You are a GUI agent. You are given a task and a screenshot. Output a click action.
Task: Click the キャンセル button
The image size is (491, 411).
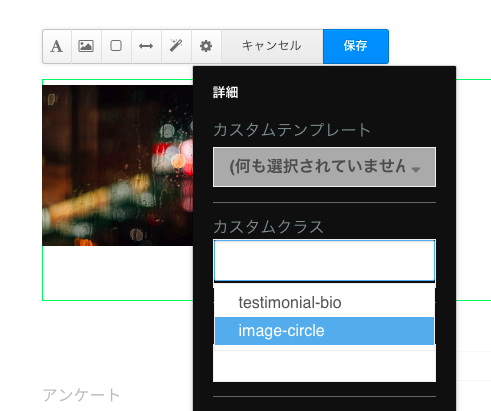coord(272,46)
